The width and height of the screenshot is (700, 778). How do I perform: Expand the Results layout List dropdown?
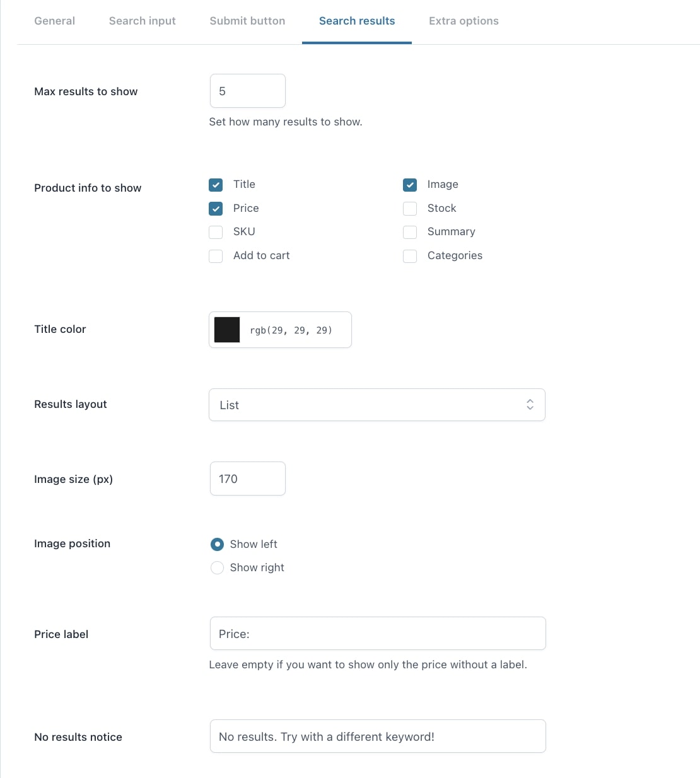[377, 405]
